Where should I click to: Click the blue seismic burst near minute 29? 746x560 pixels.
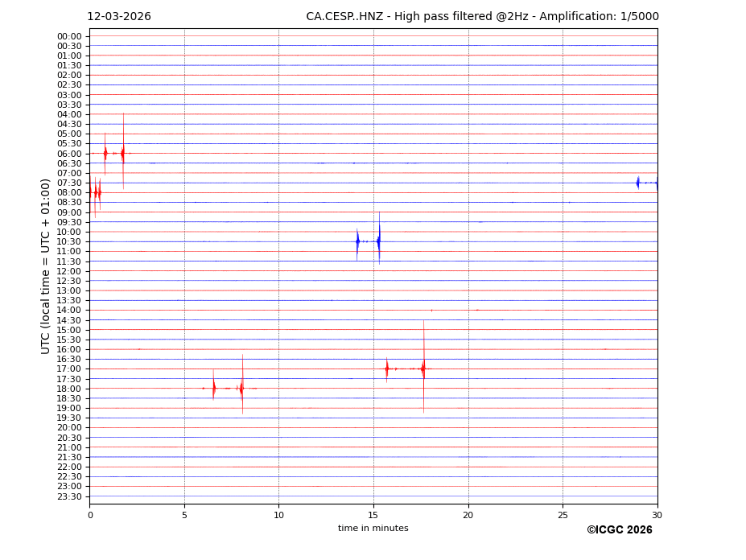(x=638, y=183)
